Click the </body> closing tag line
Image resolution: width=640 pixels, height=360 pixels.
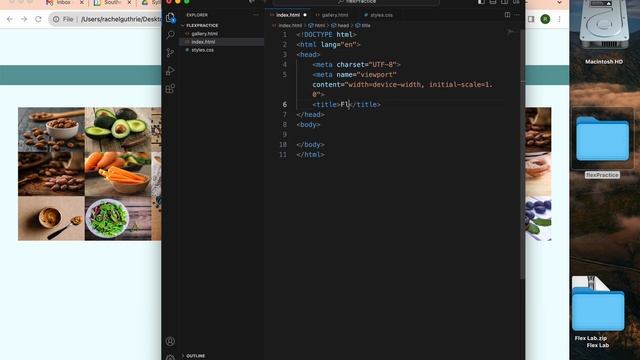click(x=310, y=144)
